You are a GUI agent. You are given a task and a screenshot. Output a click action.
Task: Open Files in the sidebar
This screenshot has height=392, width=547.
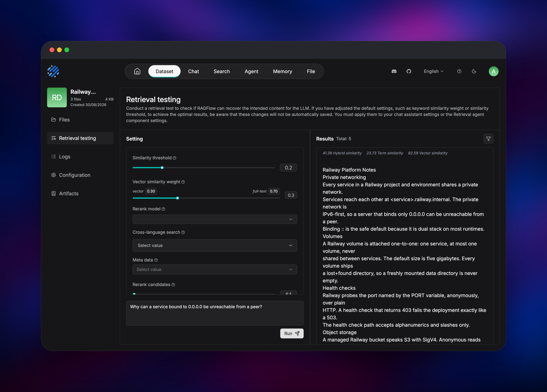[80, 120]
